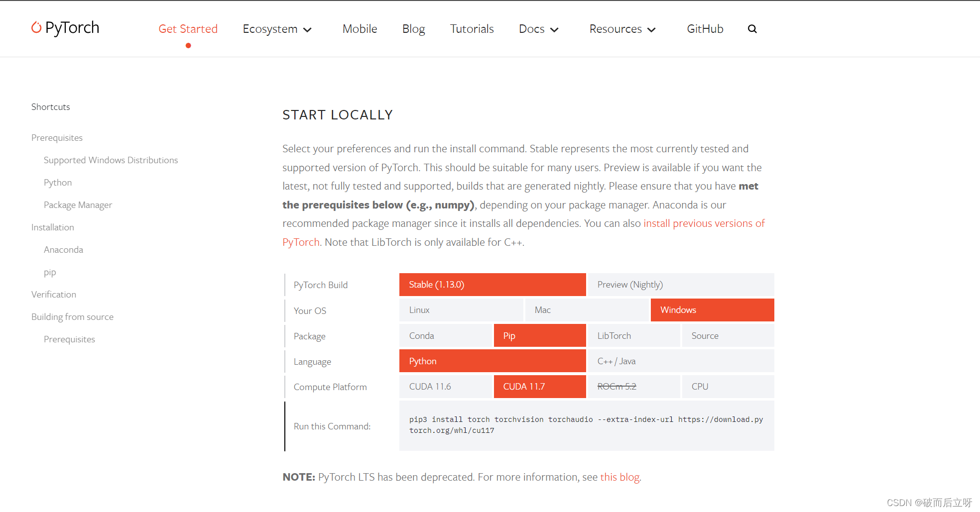Image resolution: width=980 pixels, height=512 pixels.
Task: Select the Preview (Nightly) build
Action: 681,285
